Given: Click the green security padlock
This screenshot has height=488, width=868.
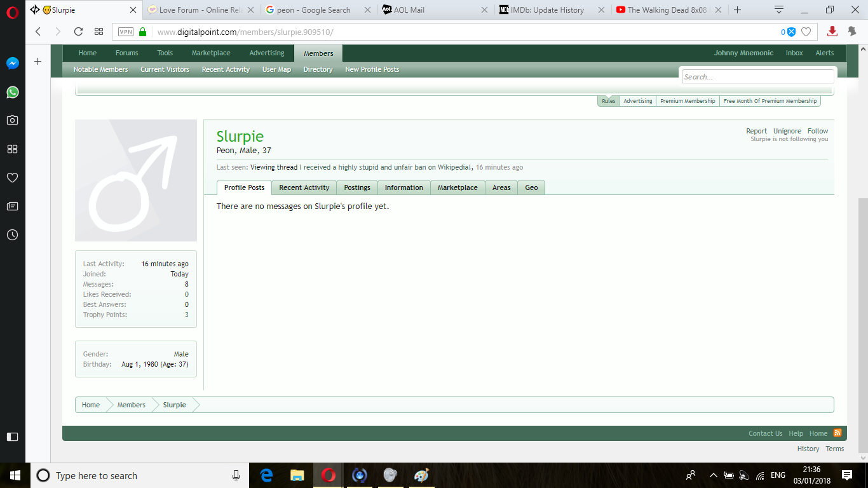Looking at the screenshot, I should pyautogui.click(x=142, y=32).
